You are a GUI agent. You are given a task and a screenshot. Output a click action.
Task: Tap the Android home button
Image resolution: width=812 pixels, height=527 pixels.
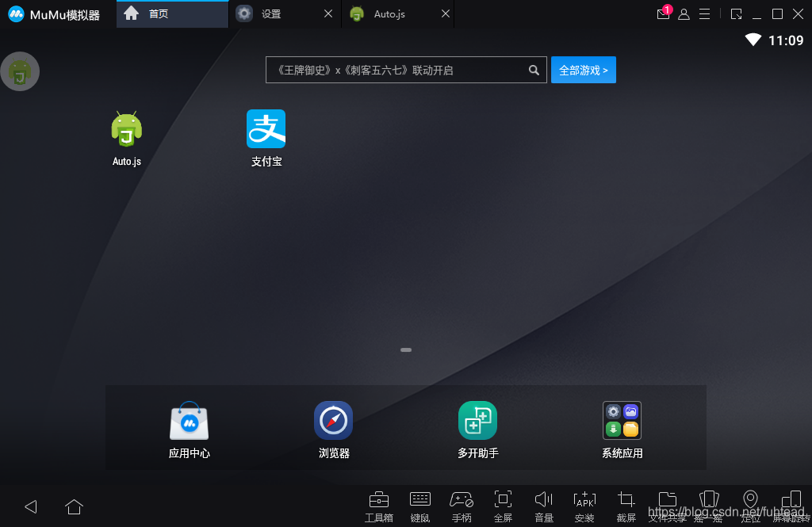pyautogui.click(x=74, y=506)
